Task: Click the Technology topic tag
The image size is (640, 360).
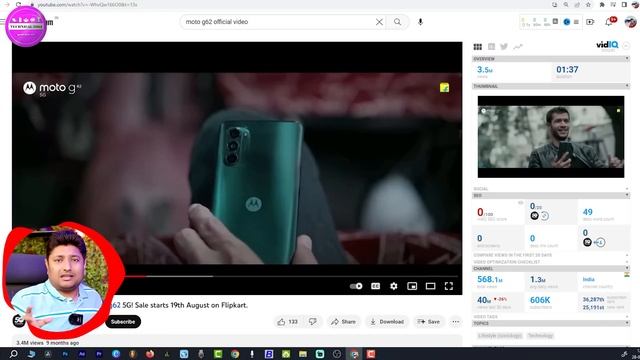Action: (x=540, y=336)
